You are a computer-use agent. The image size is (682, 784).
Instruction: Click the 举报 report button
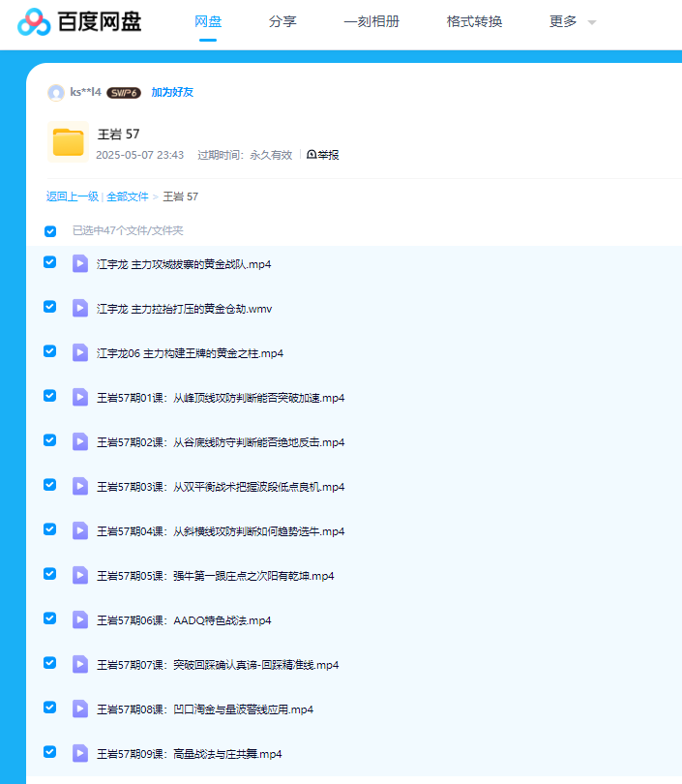click(x=323, y=155)
